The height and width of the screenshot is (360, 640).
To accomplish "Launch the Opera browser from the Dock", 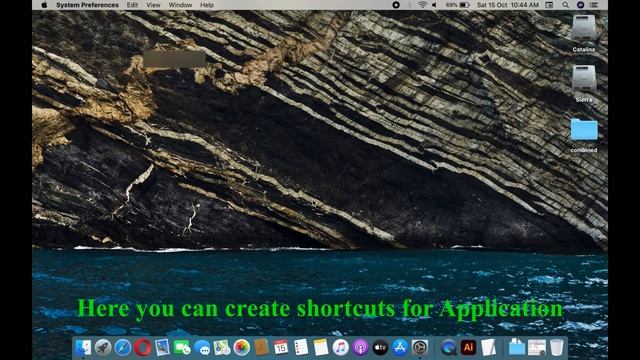I will [x=142, y=348].
